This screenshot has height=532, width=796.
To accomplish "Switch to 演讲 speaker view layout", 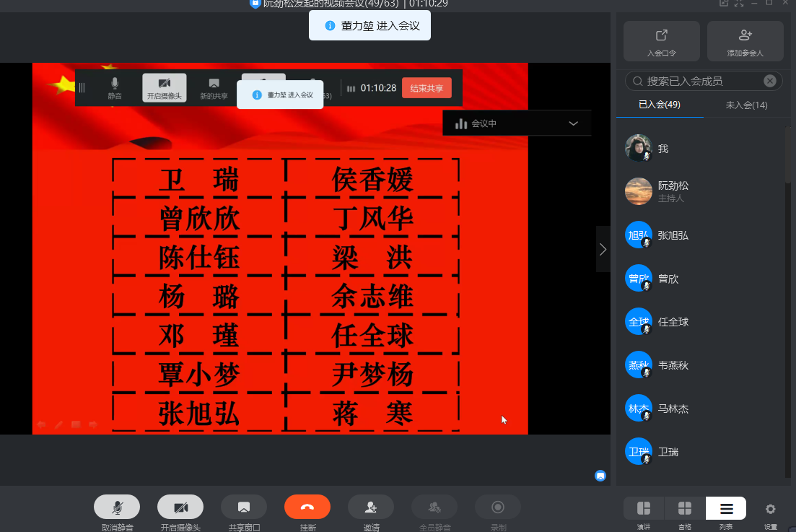I will (642, 509).
